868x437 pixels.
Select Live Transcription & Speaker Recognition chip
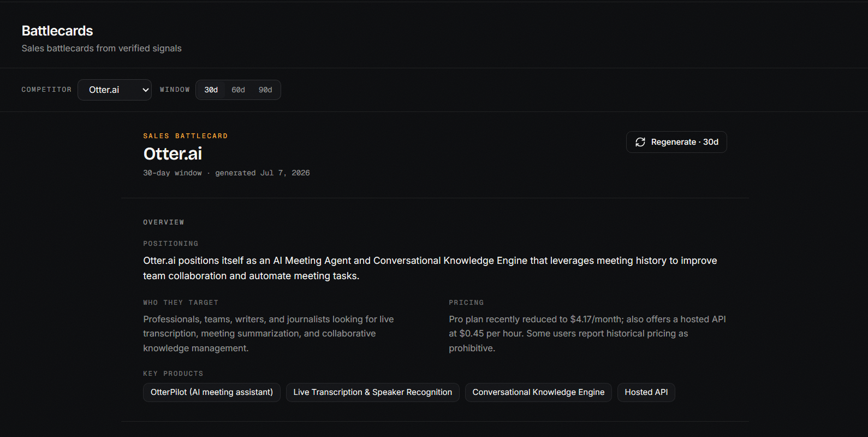point(373,392)
